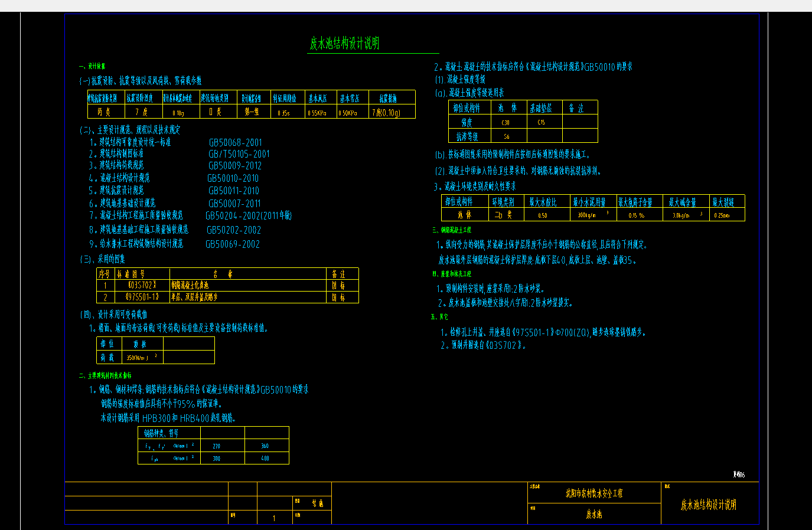The height and width of the screenshot is (530, 812).
Task: Click the atlas name '钢筋混凝土化粪池'
Action: click(x=190, y=285)
